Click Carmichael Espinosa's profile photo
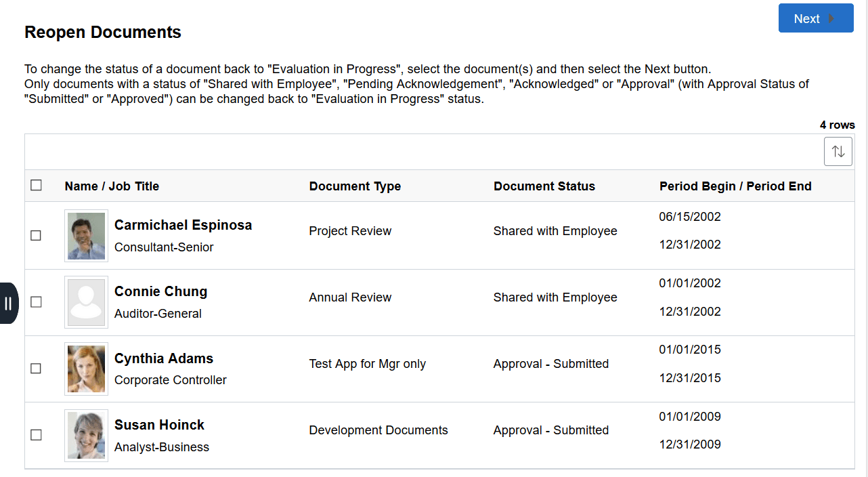The height and width of the screenshot is (477, 868). tap(86, 235)
